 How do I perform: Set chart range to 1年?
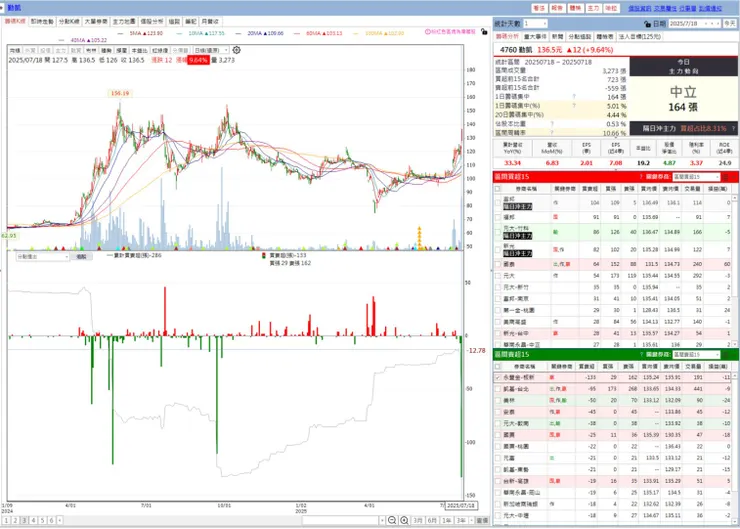[x=446, y=521]
